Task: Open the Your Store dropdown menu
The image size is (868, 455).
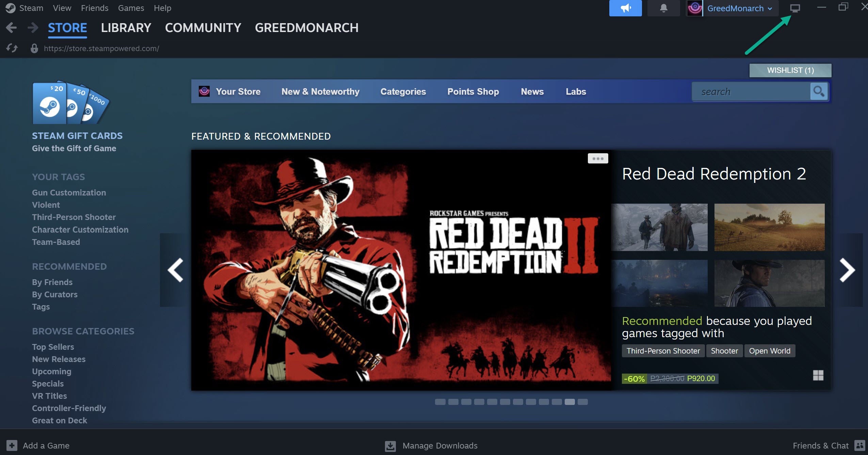Action: 238,92
